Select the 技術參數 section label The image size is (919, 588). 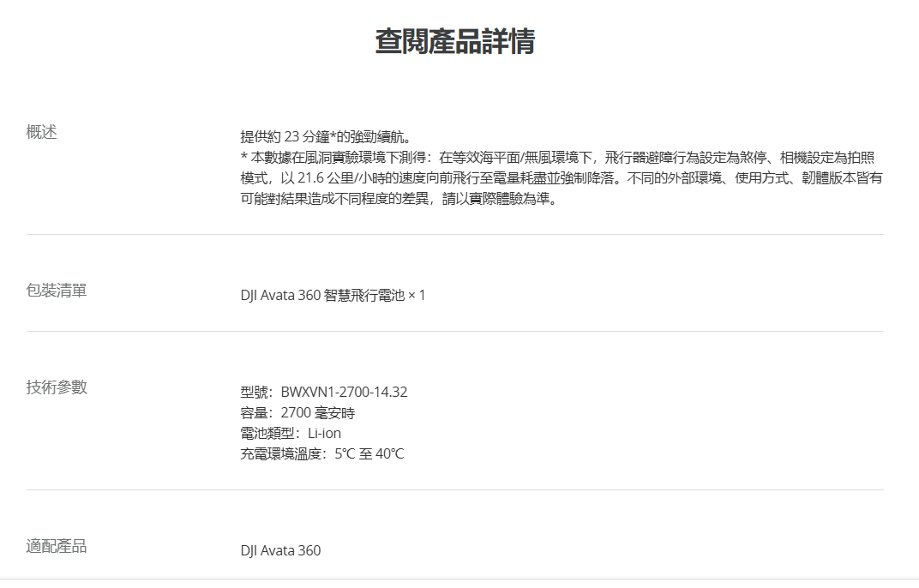click(57, 387)
